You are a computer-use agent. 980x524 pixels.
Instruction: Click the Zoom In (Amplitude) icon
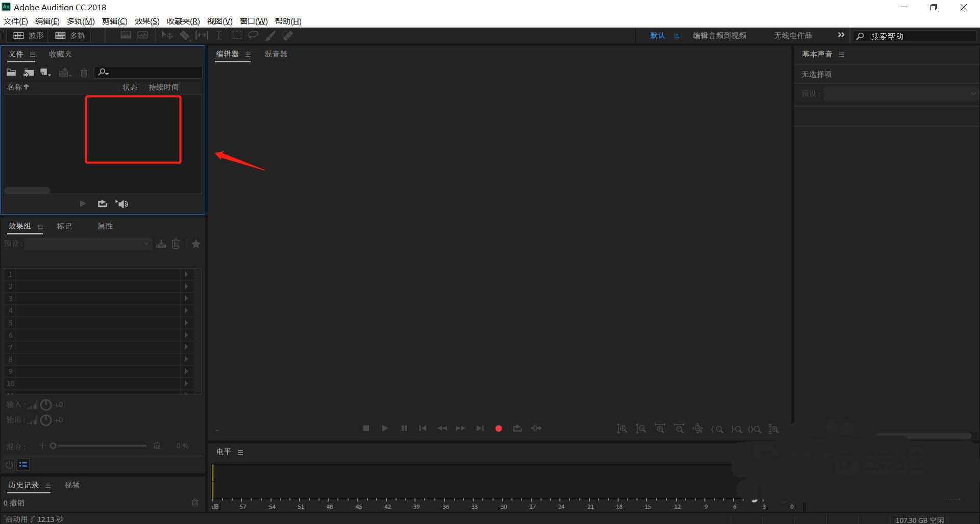(x=622, y=429)
